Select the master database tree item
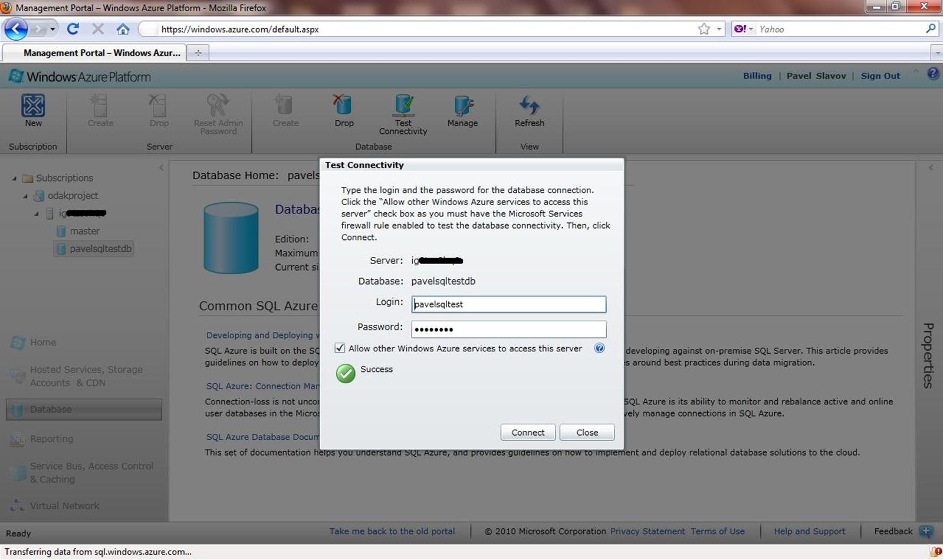The image size is (943, 560). [84, 231]
